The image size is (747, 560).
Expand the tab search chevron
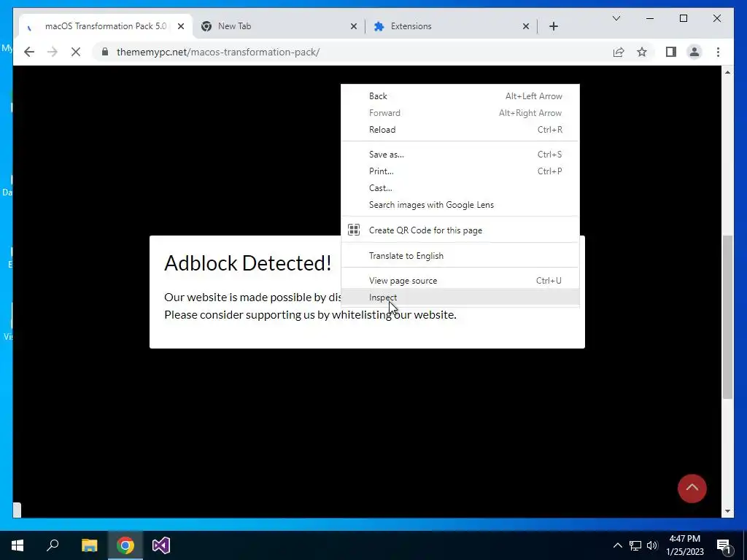[x=616, y=18]
